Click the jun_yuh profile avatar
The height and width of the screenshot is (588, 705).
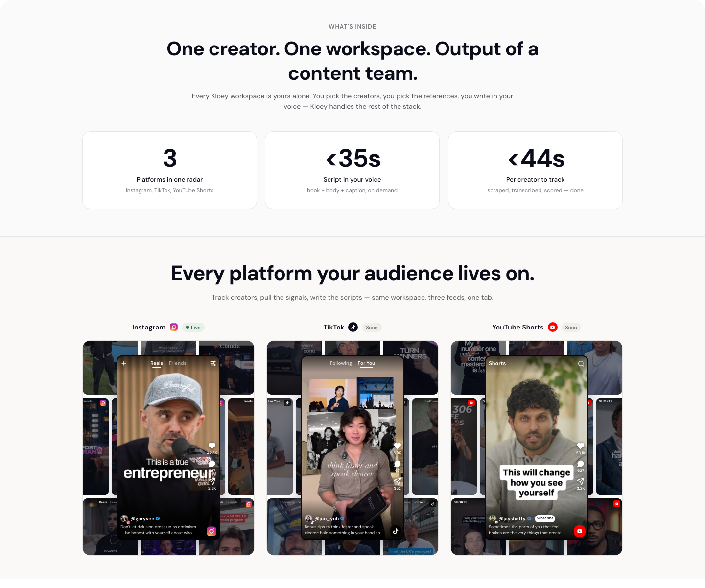pyautogui.click(x=308, y=519)
